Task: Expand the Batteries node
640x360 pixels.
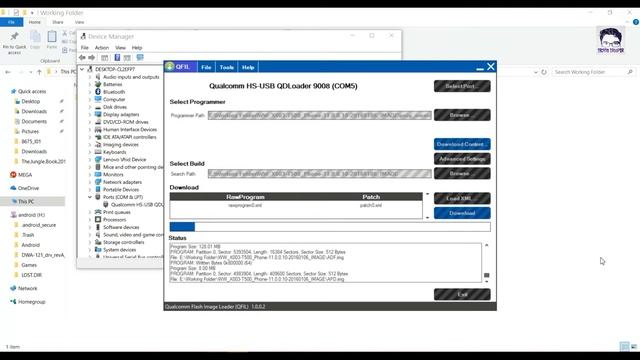Action: click(90, 84)
